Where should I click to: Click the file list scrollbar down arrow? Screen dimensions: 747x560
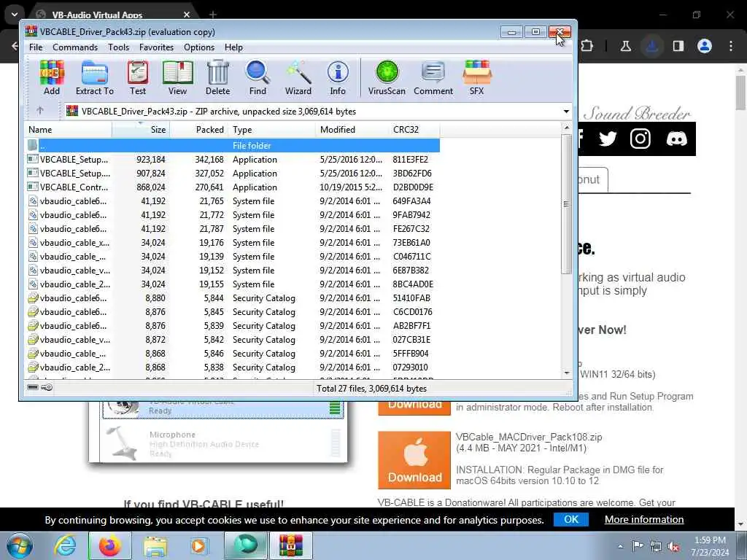(x=566, y=373)
